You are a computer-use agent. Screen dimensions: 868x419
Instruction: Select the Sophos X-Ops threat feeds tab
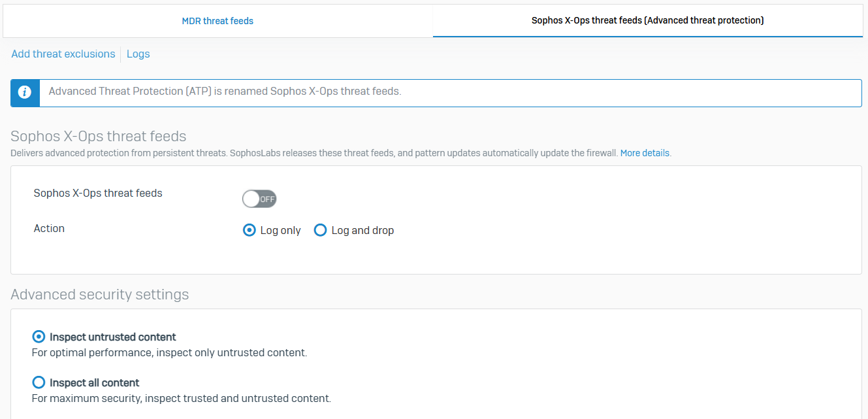pyautogui.click(x=647, y=21)
